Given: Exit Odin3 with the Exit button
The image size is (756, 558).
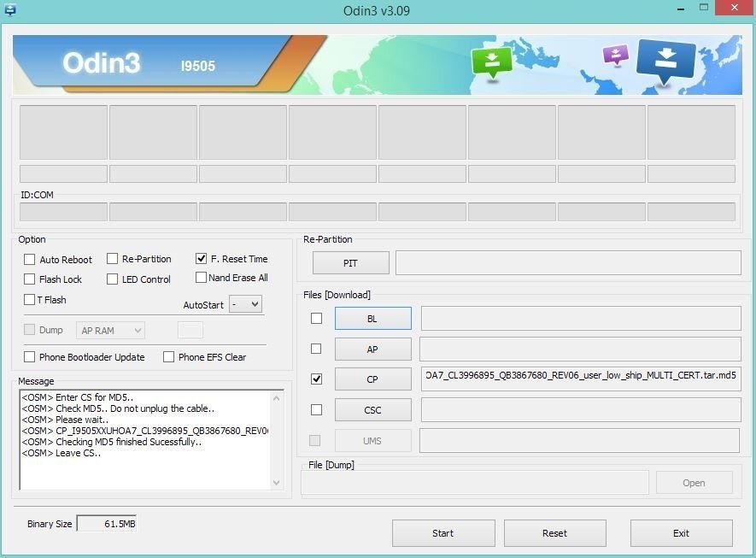Looking at the screenshot, I should tap(682, 533).
